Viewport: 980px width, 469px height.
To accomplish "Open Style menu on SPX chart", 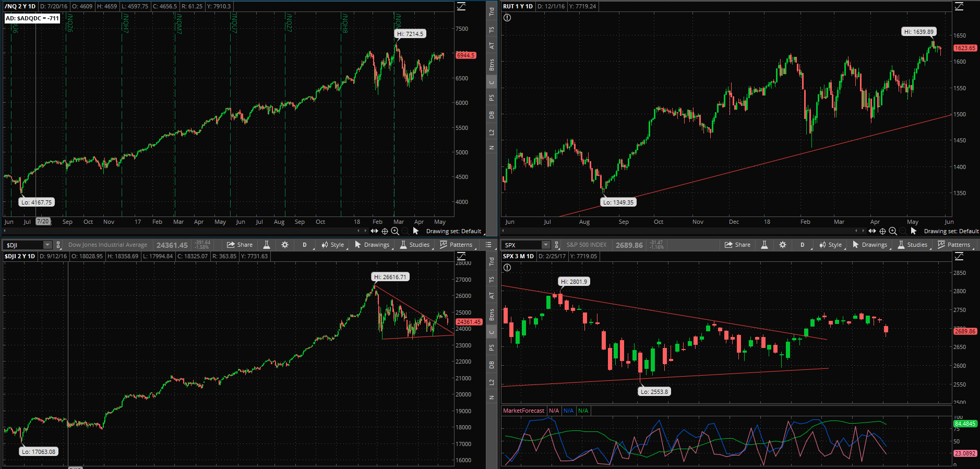I will (x=831, y=245).
